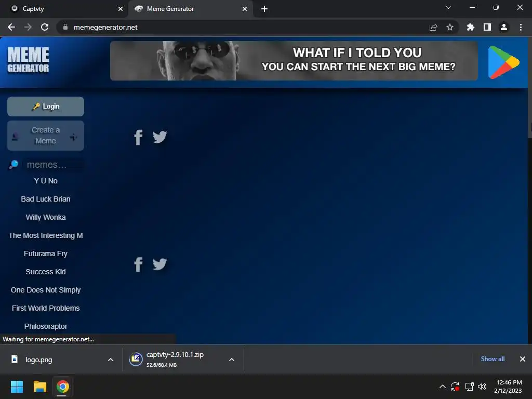The image size is (532, 399).
Task: Open the Chrome extensions puzzle icon
Action: point(471,27)
